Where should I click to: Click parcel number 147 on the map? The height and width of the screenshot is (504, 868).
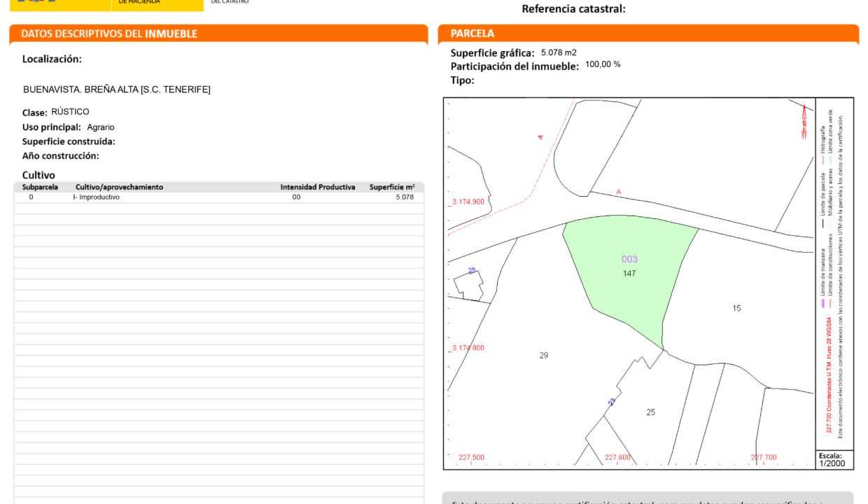pyautogui.click(x=629, y=274)
